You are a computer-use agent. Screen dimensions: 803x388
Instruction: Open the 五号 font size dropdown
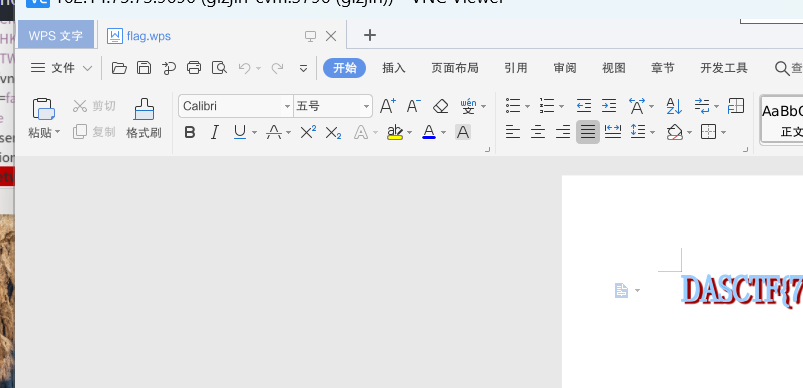366,107
